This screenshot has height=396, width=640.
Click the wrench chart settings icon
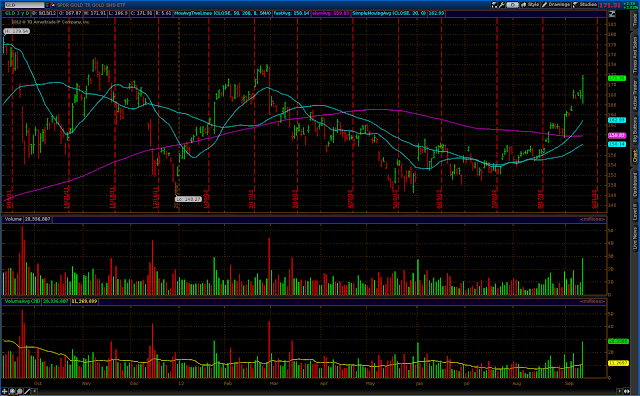[502, 5]
